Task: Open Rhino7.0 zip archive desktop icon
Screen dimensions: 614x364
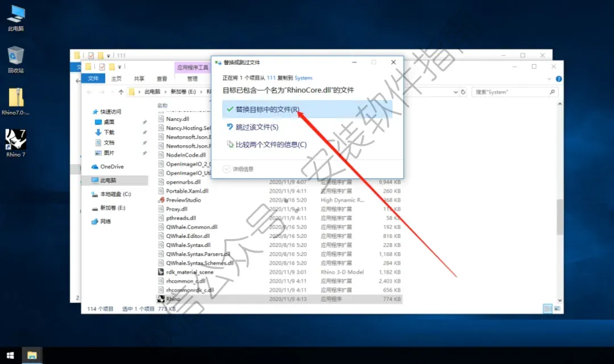Action: 16,102
